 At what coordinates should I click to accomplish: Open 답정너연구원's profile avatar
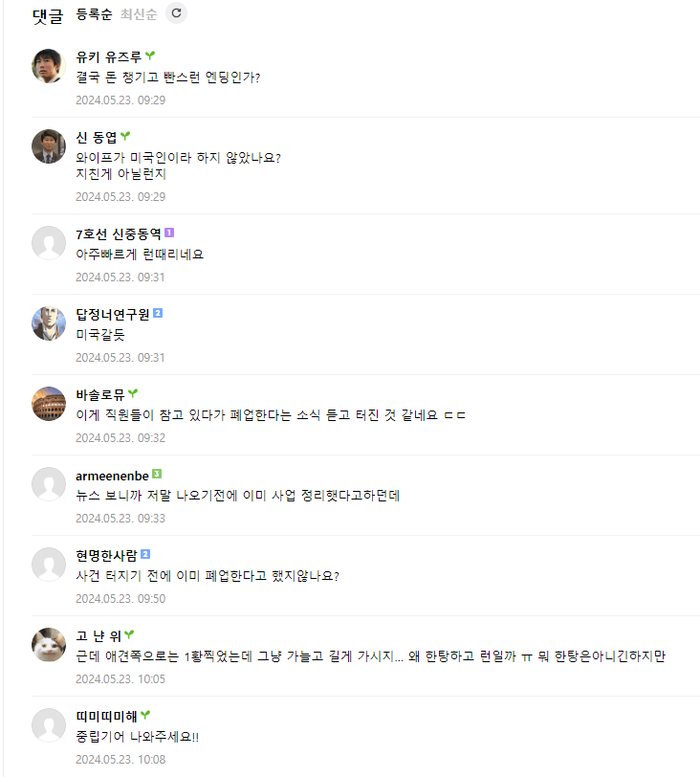coord(48,322)
